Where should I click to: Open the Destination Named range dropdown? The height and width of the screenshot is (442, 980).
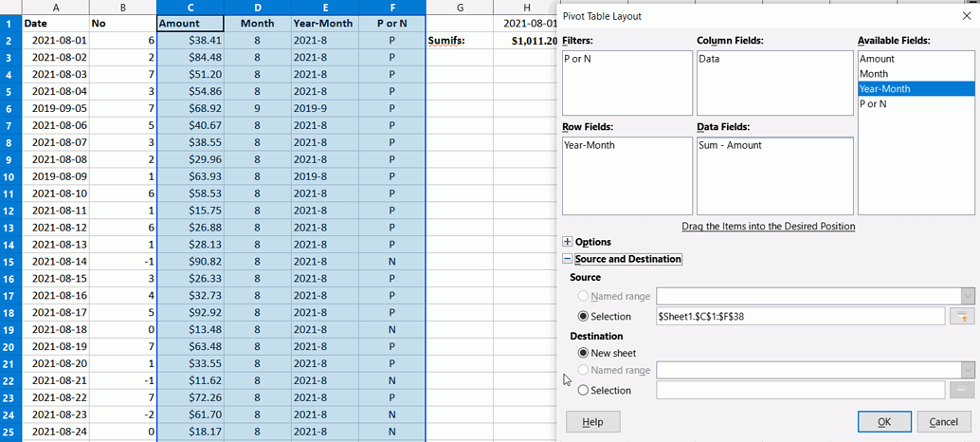pos(968,370)
